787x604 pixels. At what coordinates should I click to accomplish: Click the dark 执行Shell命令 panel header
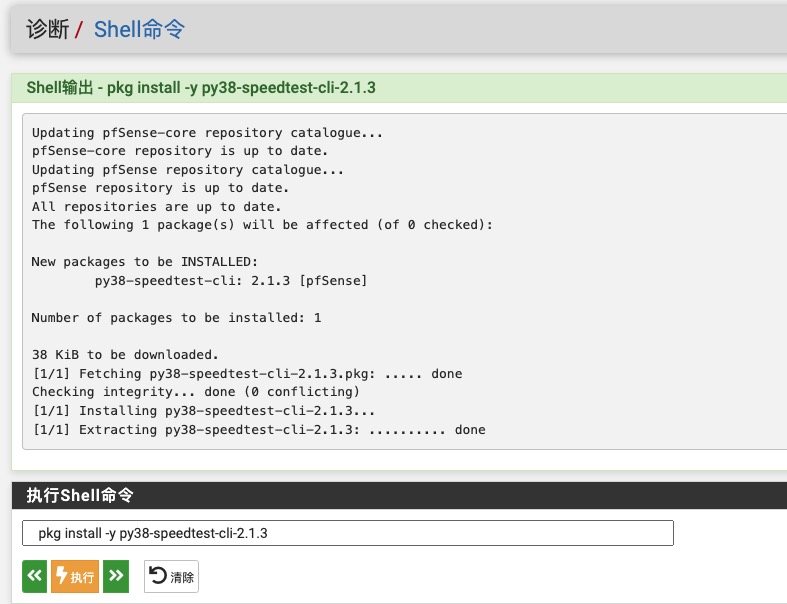click(80, 495)
